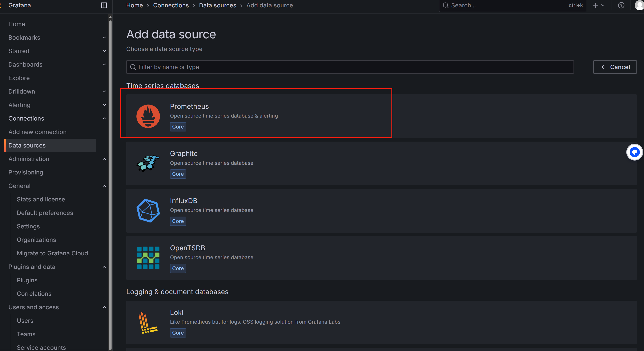Click the magnifier icon in filter box
Screen dimensions: 644x351
(133, 67)
